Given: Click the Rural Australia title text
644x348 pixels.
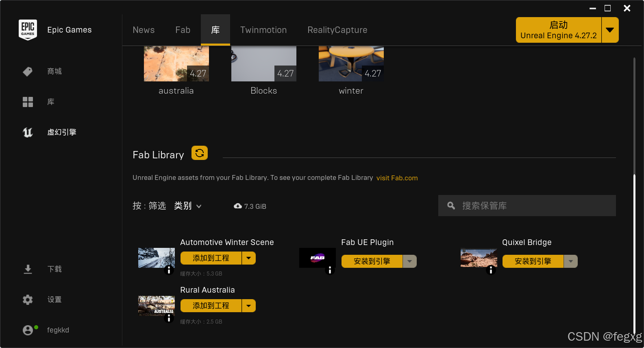Looking at the screenshot, I should (x=207, y=290).
